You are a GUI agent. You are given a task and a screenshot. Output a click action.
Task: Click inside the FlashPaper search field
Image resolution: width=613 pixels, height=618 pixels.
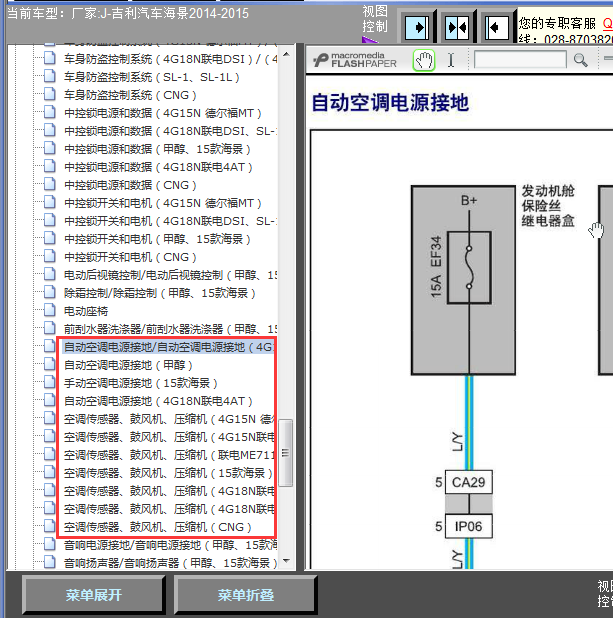pos(520,60)
